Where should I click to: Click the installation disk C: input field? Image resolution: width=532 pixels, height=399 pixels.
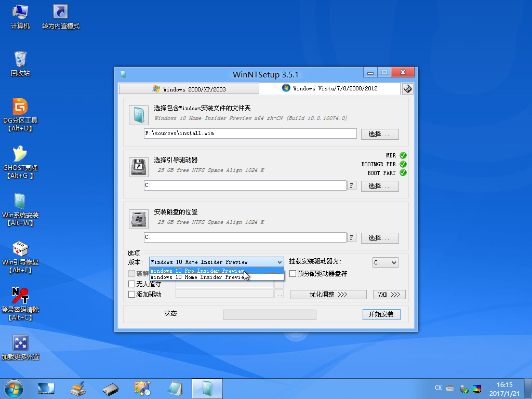click(x=245, y=237)
